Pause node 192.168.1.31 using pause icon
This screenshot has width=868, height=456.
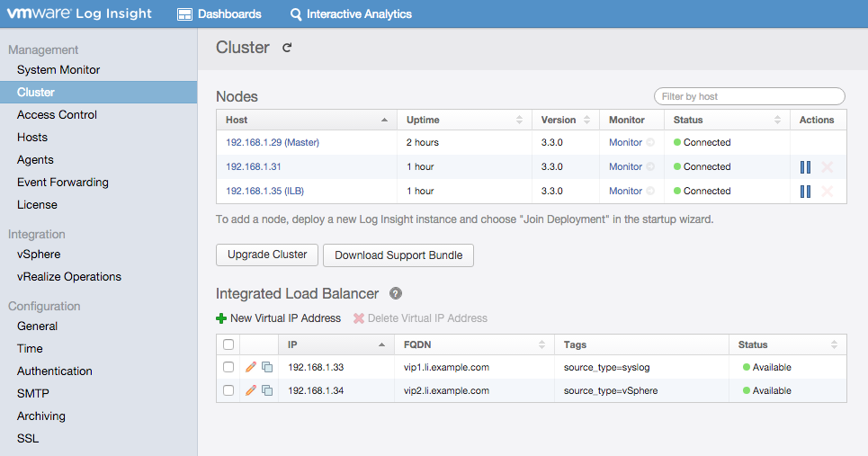click(x=805, y=167)
